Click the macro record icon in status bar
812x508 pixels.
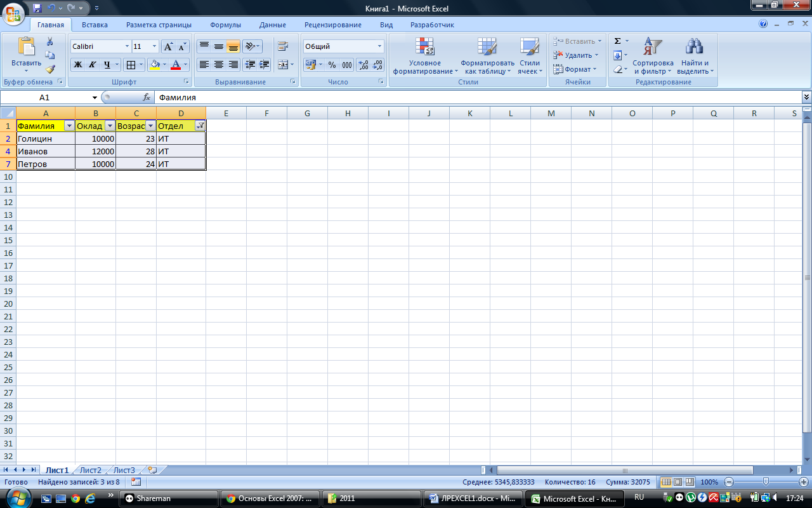click(x=136, y=482)
